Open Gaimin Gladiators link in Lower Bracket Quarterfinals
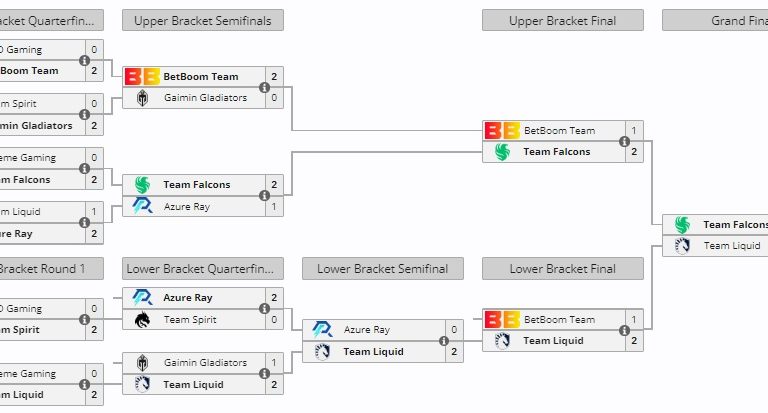 (x=205, y=363)
